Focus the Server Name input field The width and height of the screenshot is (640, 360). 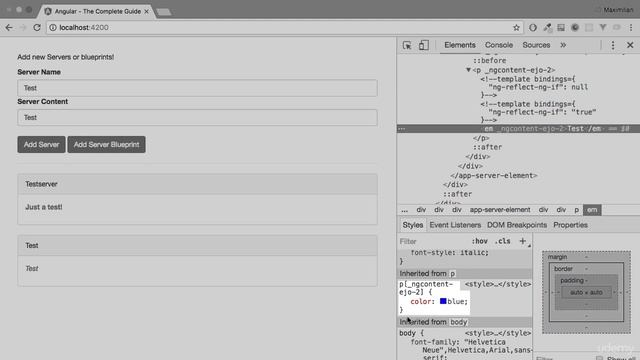coord(197,88)
